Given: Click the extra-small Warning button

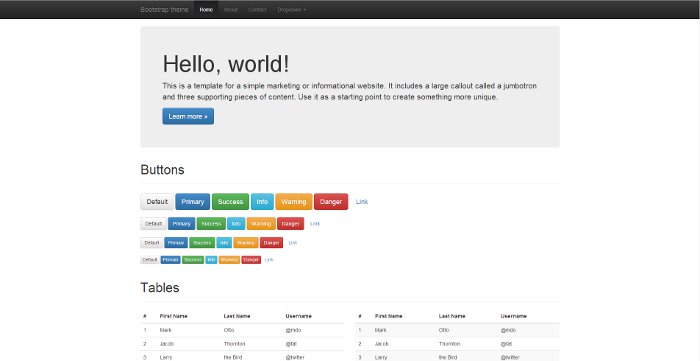Looking at the screenshot, I should [x=229, y=260].
